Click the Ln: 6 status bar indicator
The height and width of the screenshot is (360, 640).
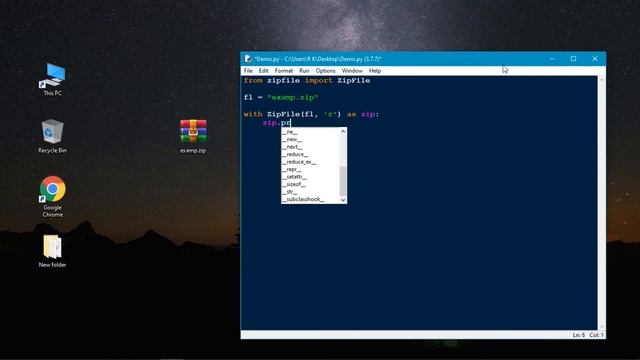pyautogui.click(x=578, y=335)
